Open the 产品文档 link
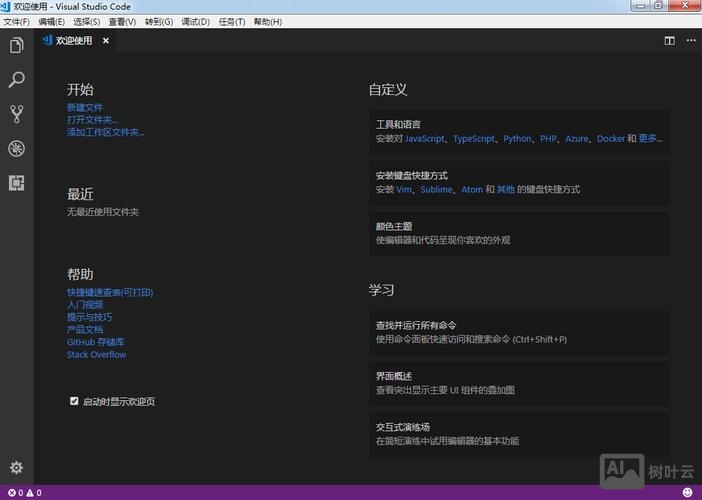 [x=85, y=329]
